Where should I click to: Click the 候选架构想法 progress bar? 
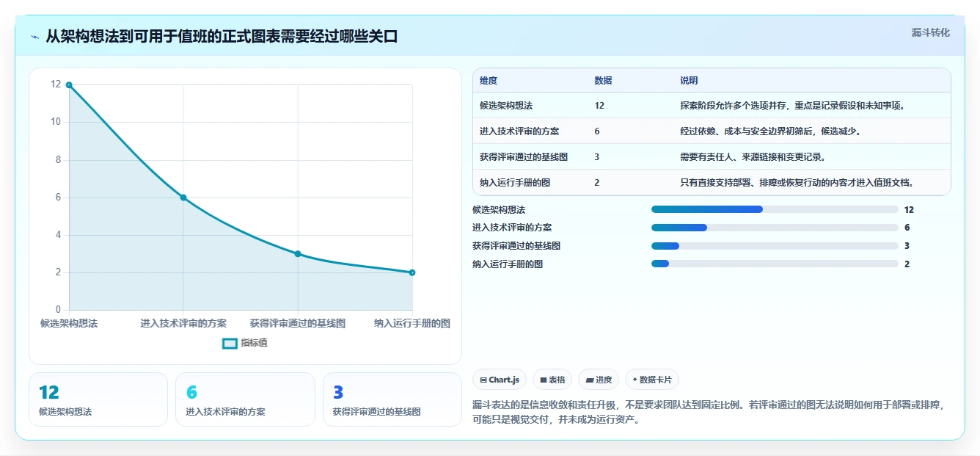(x=775, y=209)
